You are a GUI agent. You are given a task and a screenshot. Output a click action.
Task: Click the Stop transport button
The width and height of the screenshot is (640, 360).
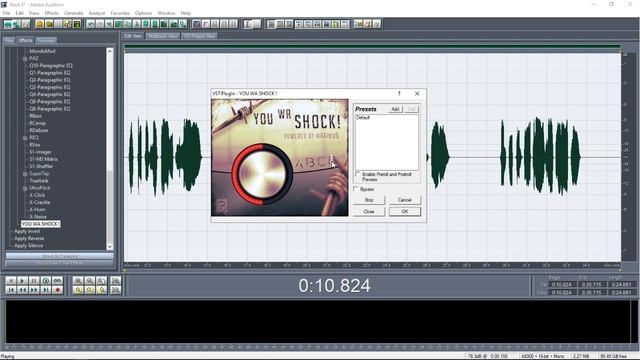(x=11, y=281)
